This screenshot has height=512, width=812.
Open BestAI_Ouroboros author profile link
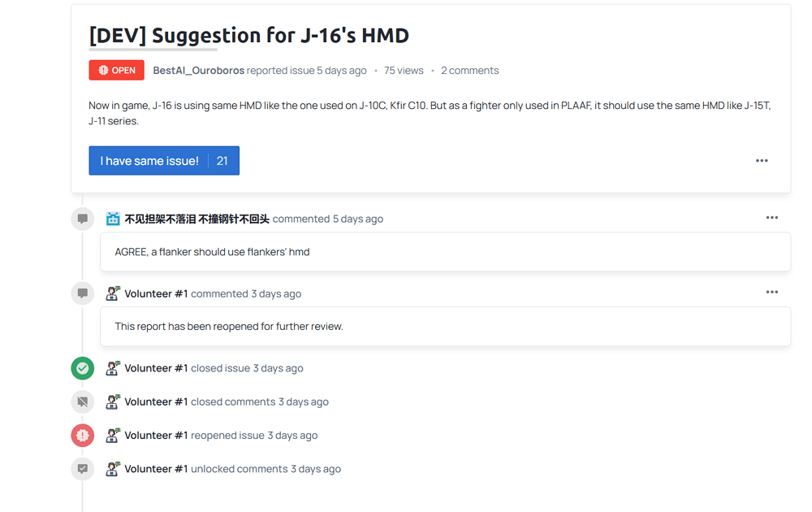tap(198, 71)
